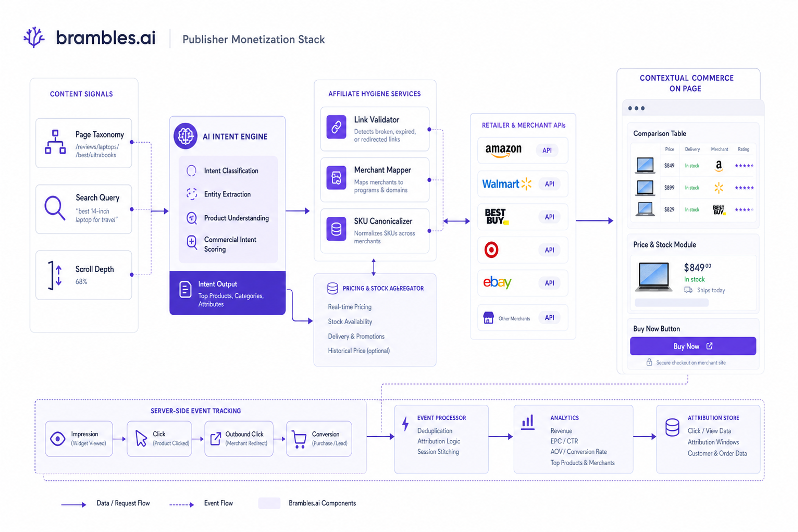Click the Best Buy logo
798x532 pixels.
coord(496,217)
